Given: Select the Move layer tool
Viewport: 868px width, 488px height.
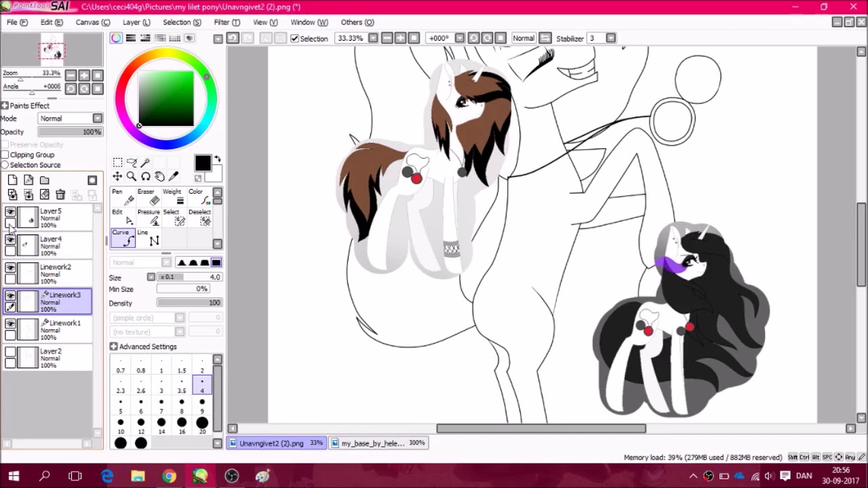Looking at the screenshot, I should click(x=117, y=177).
